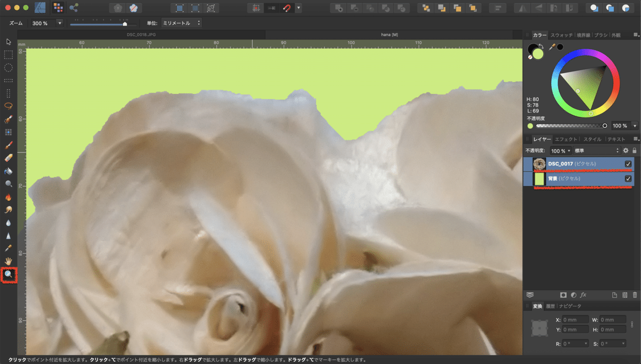Switch to the ブラシ tab
The image size is (641, 364).
pyautogui.click(x=600, y=35)
